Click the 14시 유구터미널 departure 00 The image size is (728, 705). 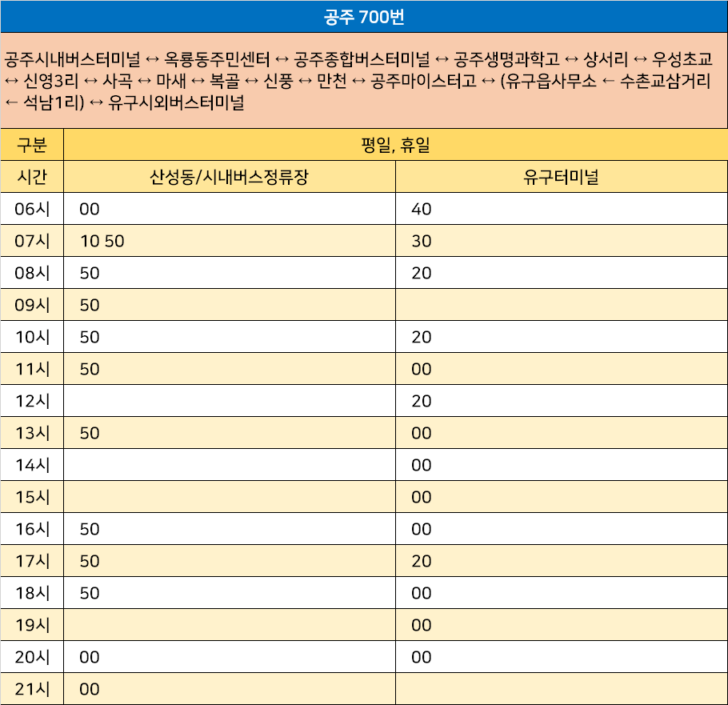[421, 466]
